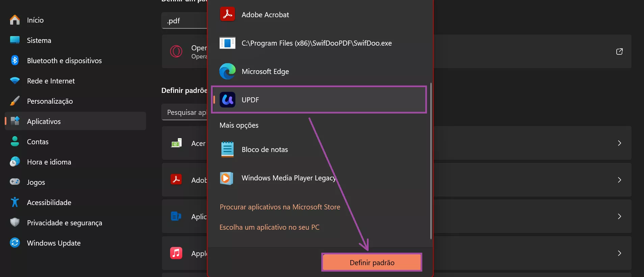
Task: Open Início home icon in sidebar
Action: coord(15,20)
